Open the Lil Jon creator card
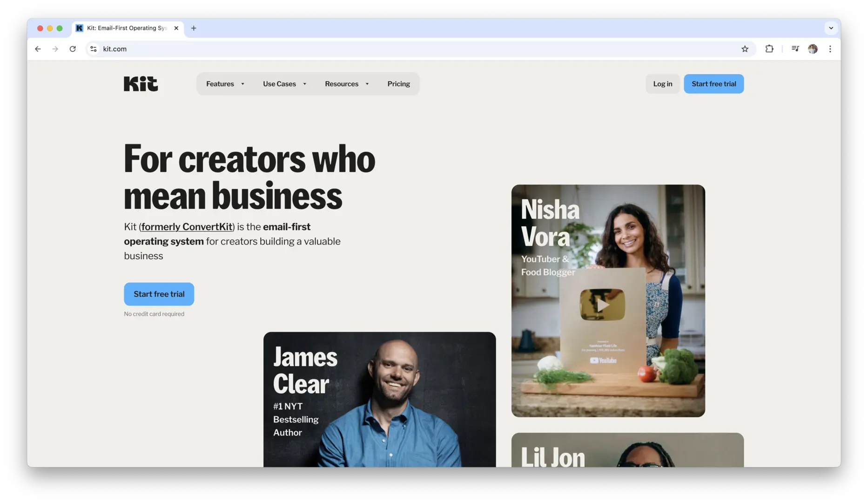Screen dimensions: 868x503 627,450
